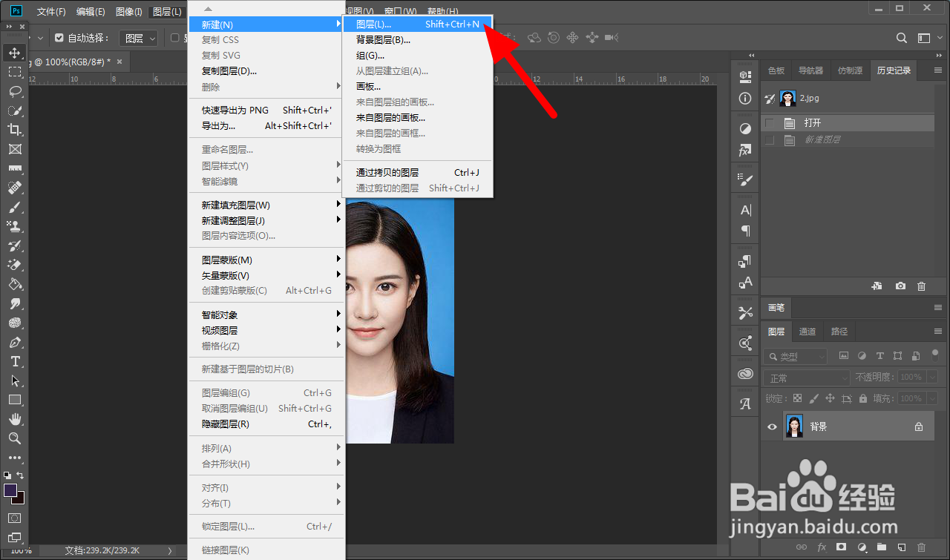
Task: Delete current history state with trash icon
Action: tap(920, 286)
